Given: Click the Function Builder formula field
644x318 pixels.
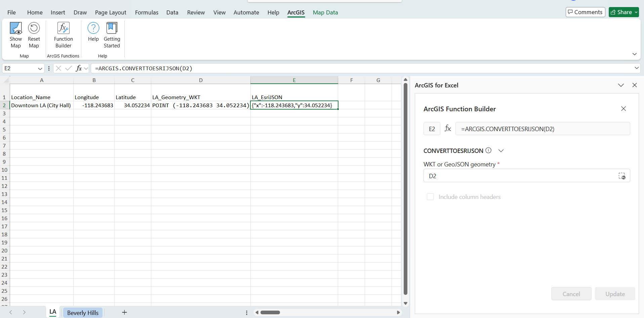Looking at the screenshot, I should (x=542, y=129).
